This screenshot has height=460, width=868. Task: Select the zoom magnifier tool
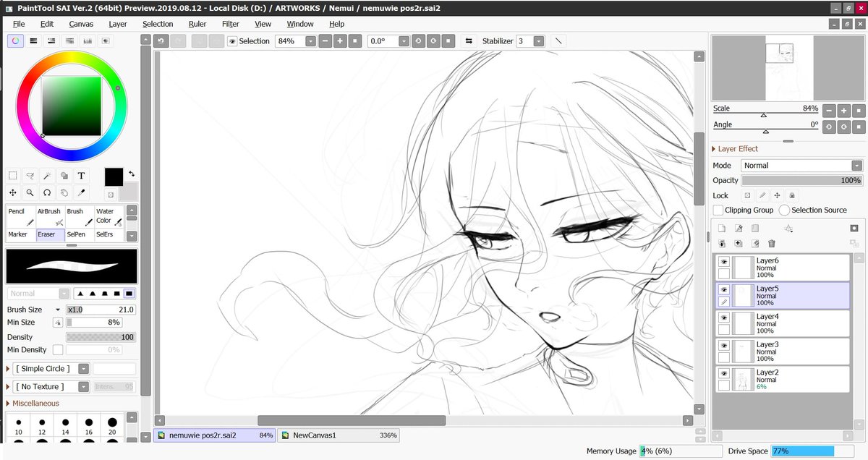30,192
